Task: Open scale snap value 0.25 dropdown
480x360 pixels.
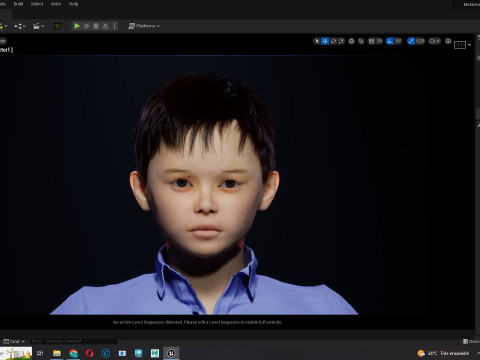Action: click(x=420, y=41)
